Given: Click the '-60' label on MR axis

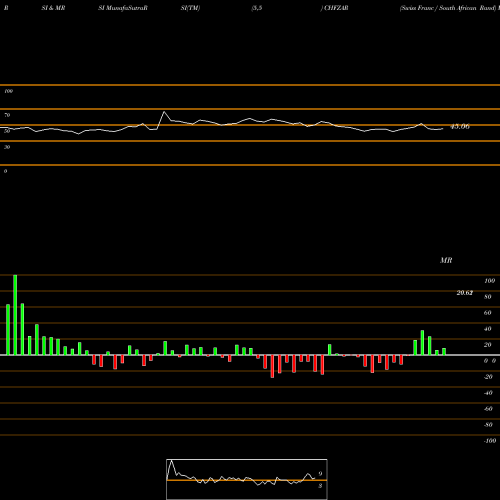Looking at the screenshot, I should click(x=488, y=409).
